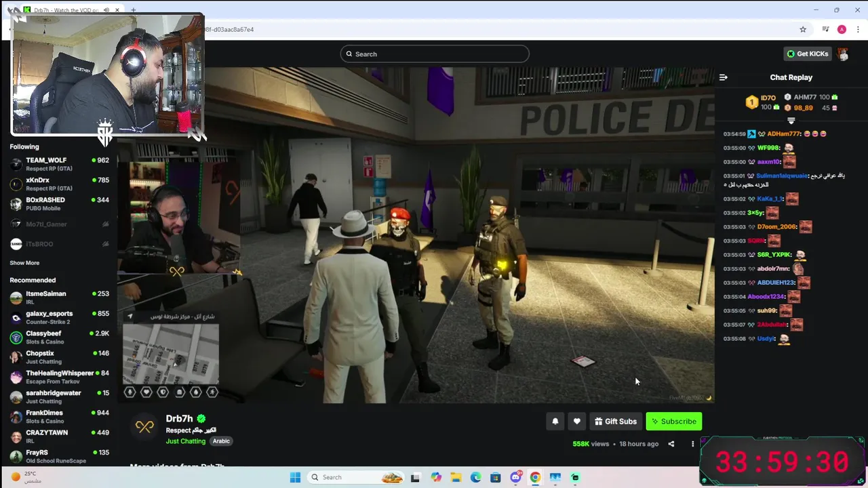Open BOxRASHED channel in Following

click(60, 204)
